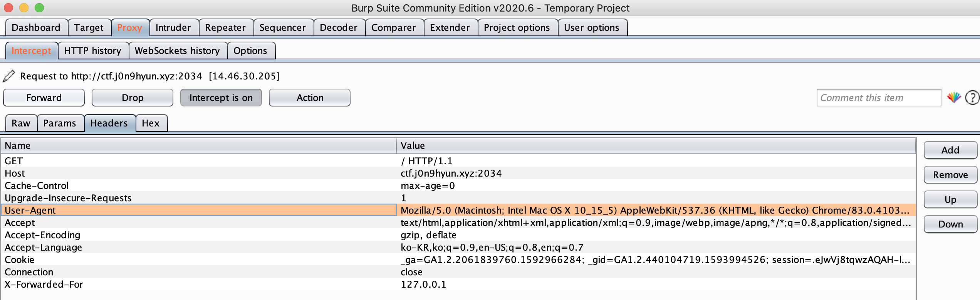Open the WebSockets history sub-tab
The image size is (980, 300).
[178, 51]
